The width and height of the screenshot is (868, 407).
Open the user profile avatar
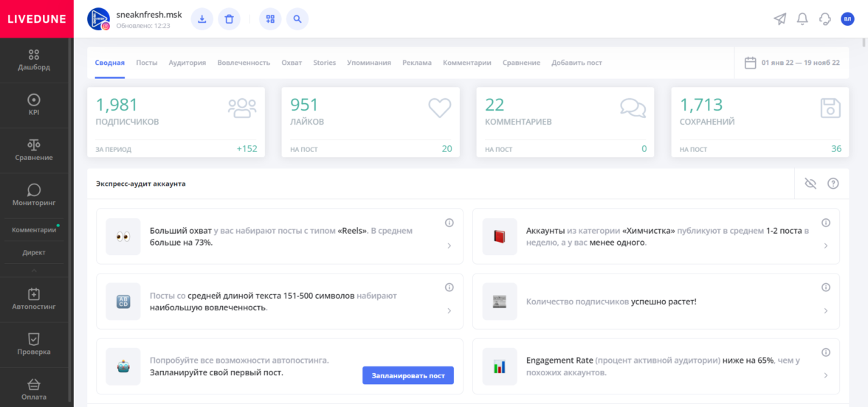847,19
